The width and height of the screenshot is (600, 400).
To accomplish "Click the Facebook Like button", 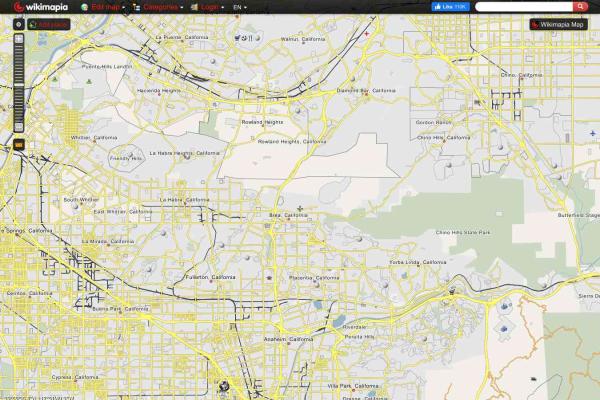I will pos(450,7).
